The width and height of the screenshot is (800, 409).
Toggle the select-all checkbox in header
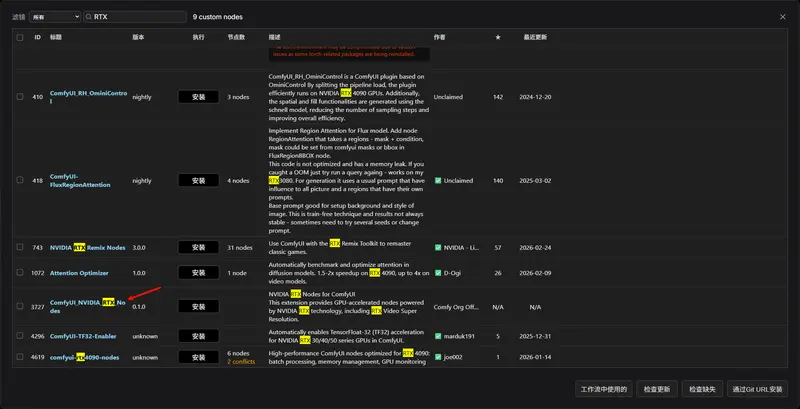pyautogui.click(x=19, y=37)
